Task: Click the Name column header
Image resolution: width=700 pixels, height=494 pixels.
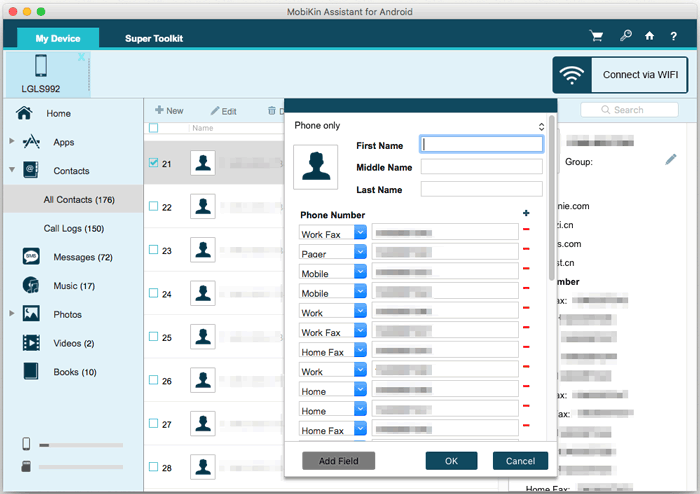Action: (x=202, y=128)
